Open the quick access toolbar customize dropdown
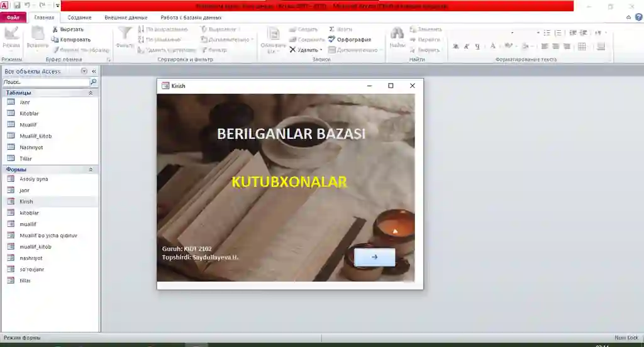 coord(57,5)
